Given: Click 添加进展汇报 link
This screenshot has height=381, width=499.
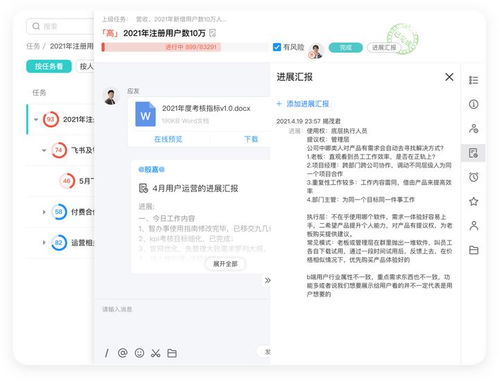Looking at the screenshot, I should tap(303, 104).
